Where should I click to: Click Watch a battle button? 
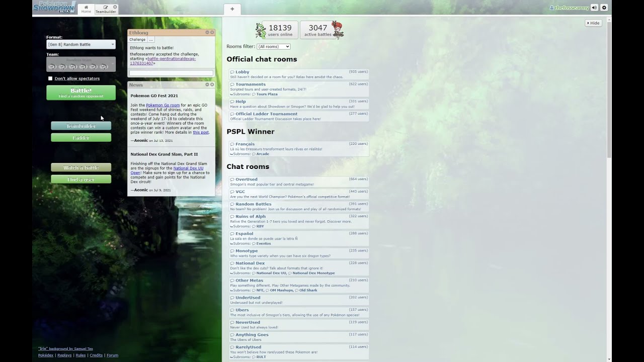pyautogui.click(x=81, y=167)
